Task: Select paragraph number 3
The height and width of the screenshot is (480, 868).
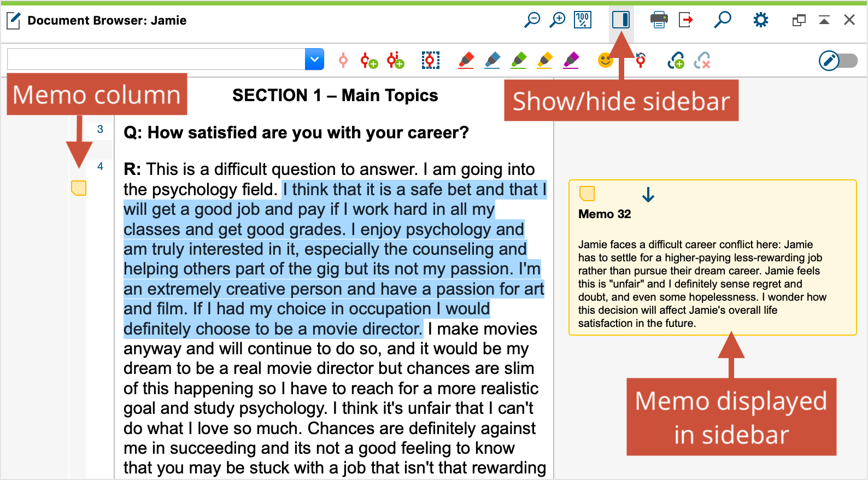Action: point(100,130)
